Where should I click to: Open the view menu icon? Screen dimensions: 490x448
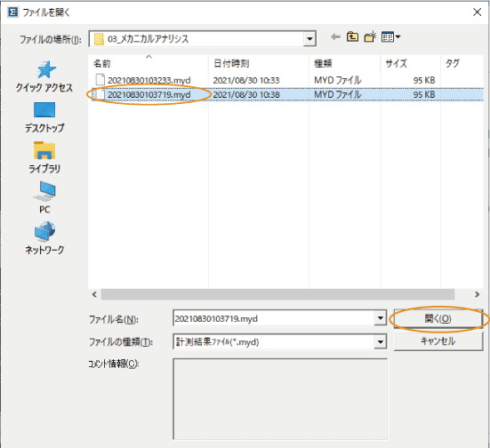[390, 37]
